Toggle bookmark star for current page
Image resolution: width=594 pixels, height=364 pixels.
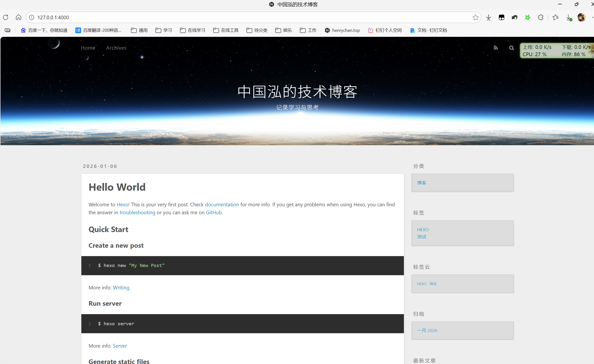[x=475, y=17]
